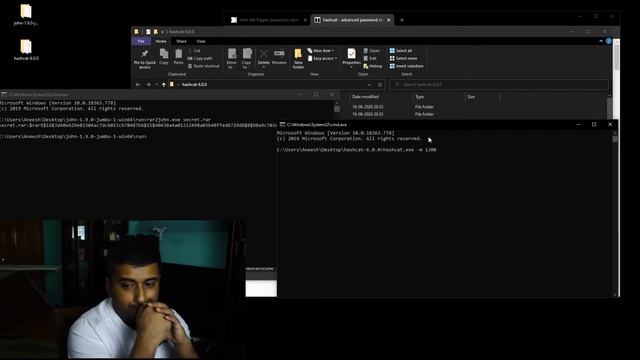The height and width of the screenshot is (360, 640).
Task: Click the Paste button in ribbon
Action: tap(178, 57)
